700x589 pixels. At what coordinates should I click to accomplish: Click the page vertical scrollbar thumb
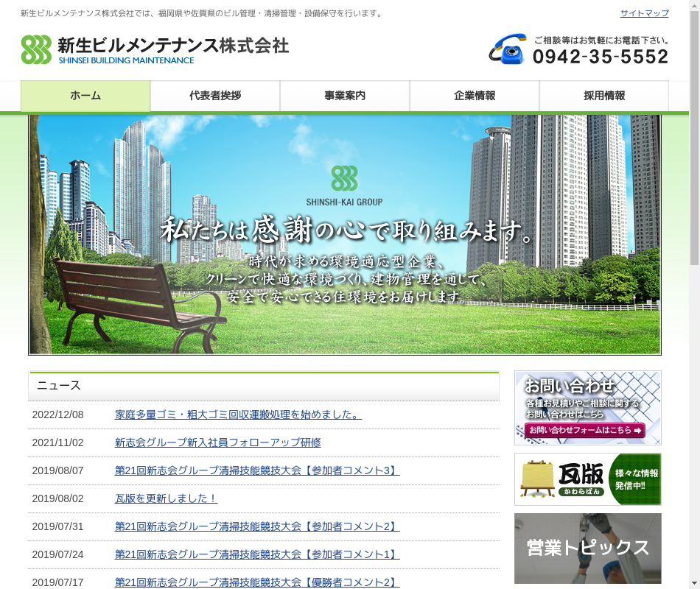click(694, 138)
